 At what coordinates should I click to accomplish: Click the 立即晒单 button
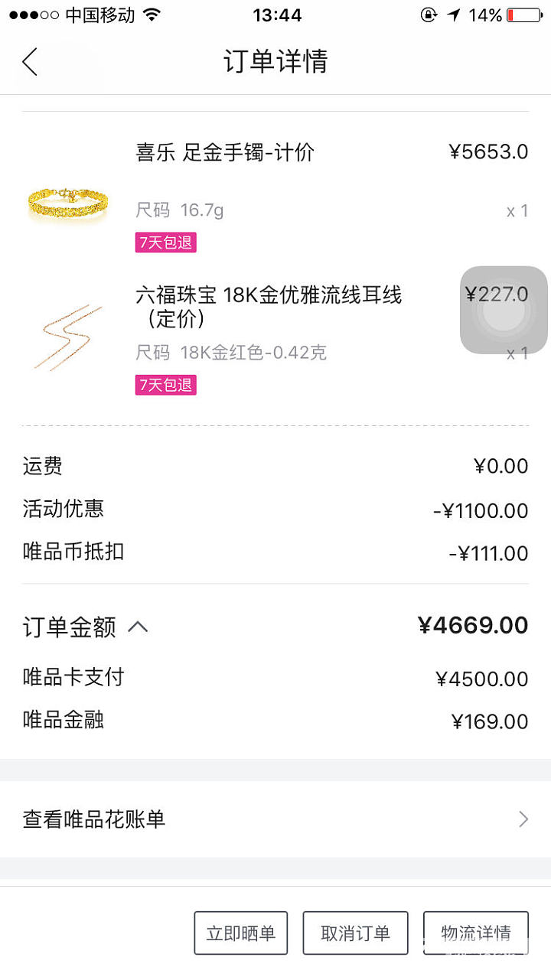click(x=240, y=933)
